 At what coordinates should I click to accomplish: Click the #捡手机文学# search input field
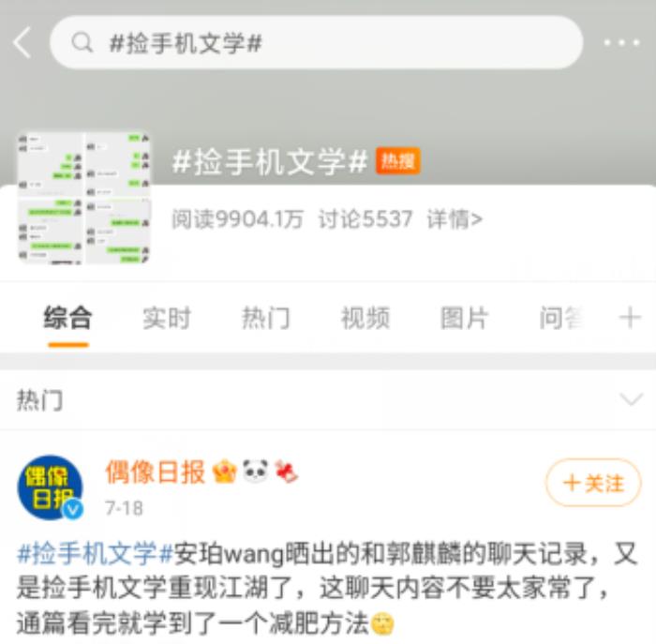click(x=317, y=42)
